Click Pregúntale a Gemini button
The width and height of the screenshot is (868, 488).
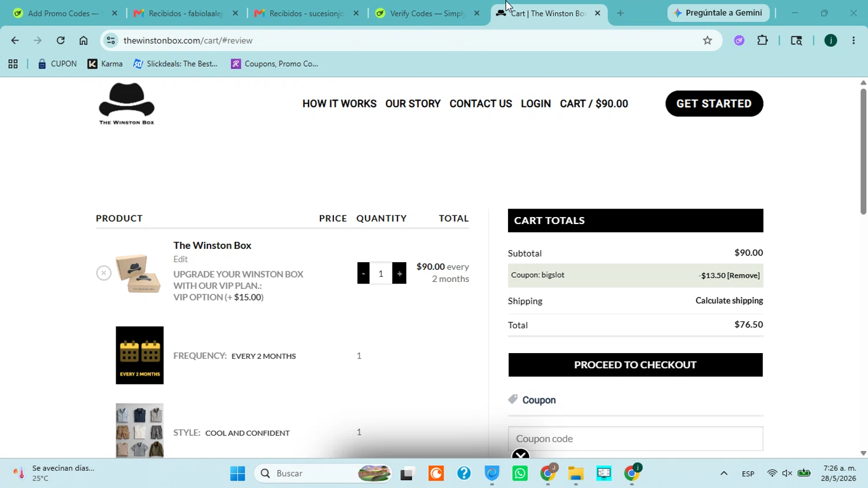click(x=719, y=13)
